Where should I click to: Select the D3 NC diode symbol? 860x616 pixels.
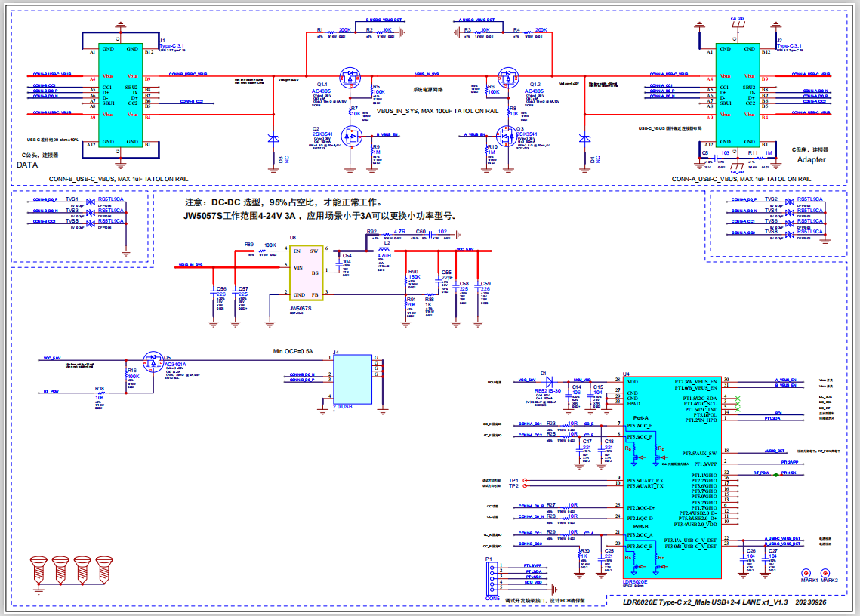(273, 139)
